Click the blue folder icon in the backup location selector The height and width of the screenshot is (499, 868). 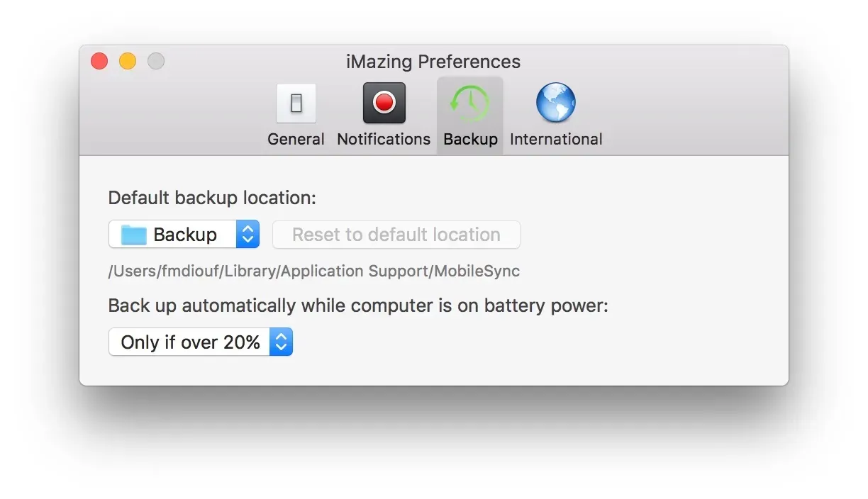coord(133,234)
